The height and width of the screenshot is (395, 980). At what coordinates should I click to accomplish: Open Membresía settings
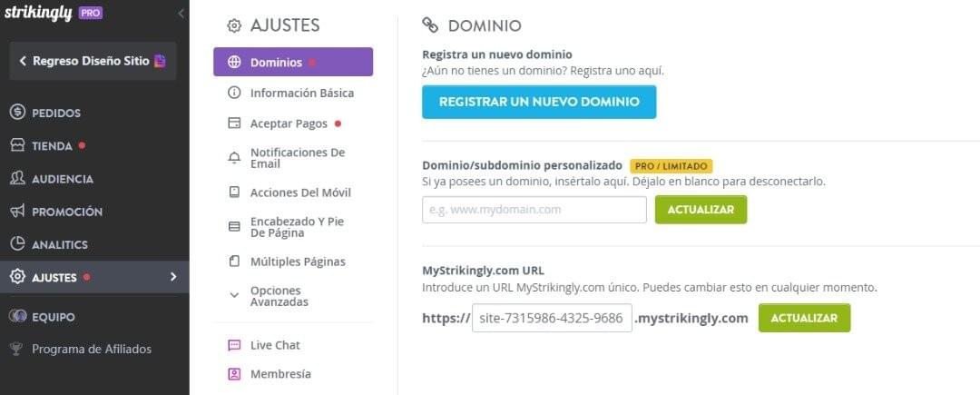pyautogui.click(x=280, y=374)
